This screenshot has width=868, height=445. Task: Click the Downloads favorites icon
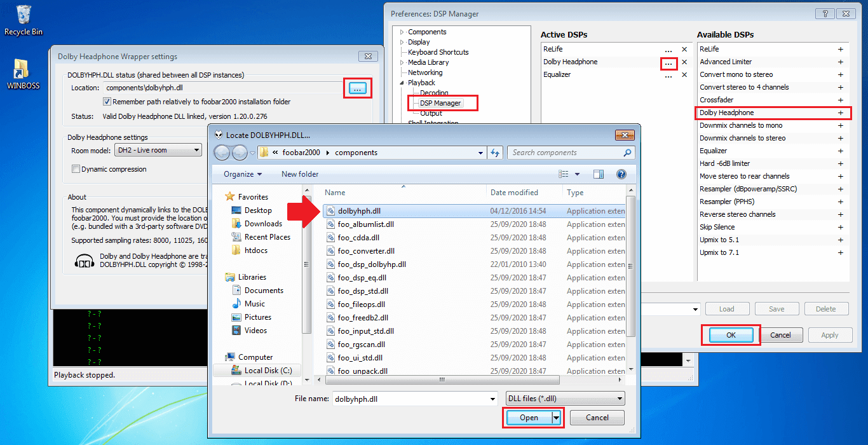236,224
